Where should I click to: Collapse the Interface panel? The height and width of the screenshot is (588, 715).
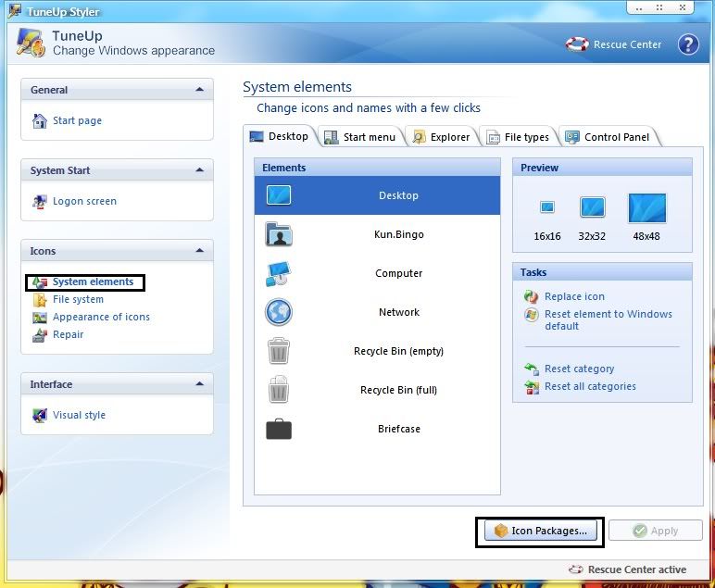tap(199, 384)
